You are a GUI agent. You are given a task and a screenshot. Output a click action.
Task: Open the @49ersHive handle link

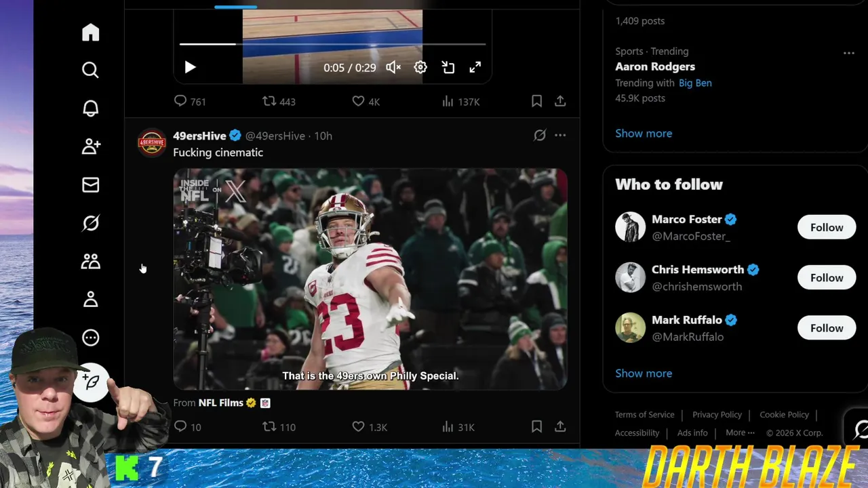coord(275,136)
